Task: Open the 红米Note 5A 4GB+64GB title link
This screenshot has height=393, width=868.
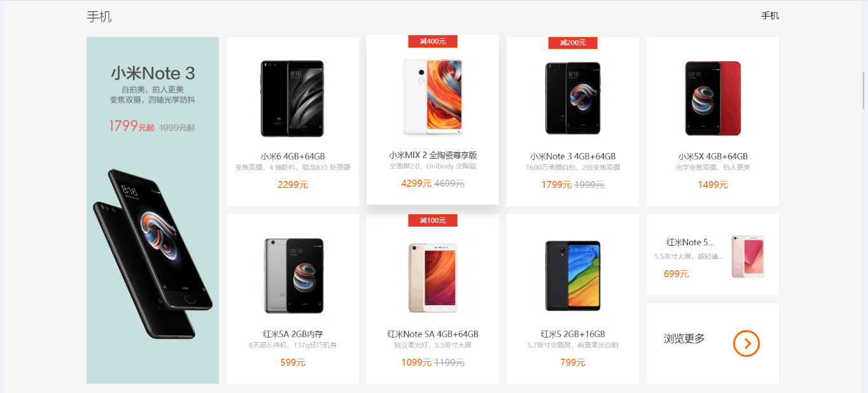Action: point(433,334)
